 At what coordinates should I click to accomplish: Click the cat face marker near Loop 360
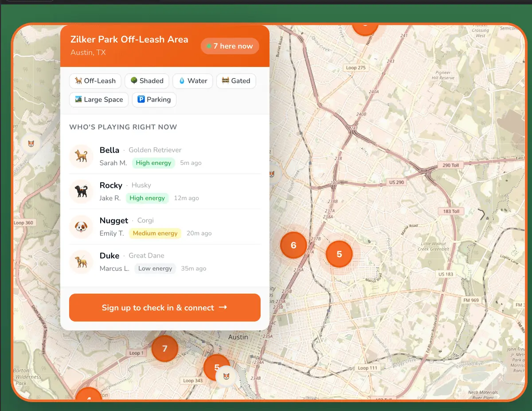pyautogui.click(x=31, y=144)
